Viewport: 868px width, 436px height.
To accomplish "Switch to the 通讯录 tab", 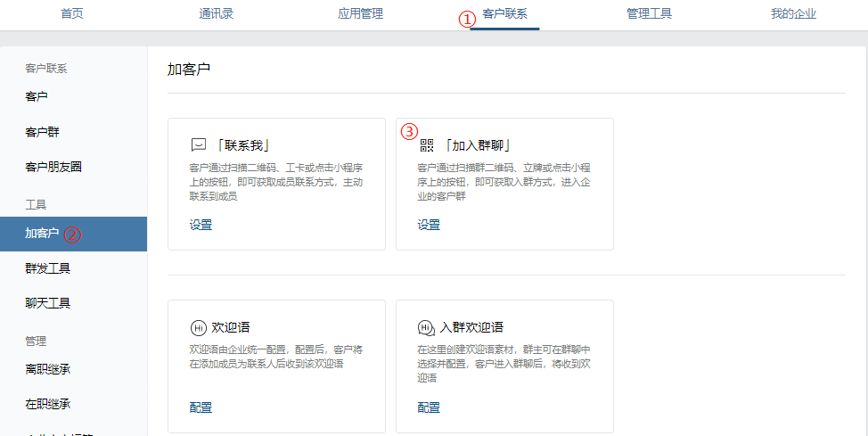I will pos(216,13).
